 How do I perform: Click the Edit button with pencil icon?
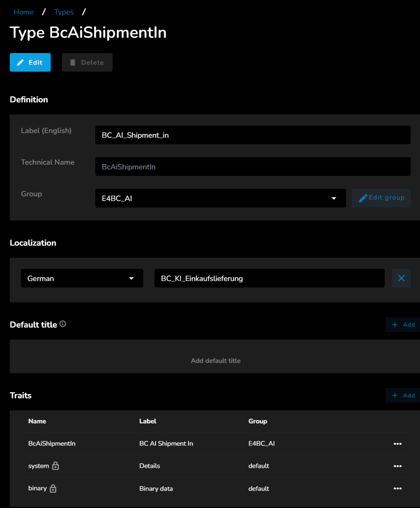(30, 62)
